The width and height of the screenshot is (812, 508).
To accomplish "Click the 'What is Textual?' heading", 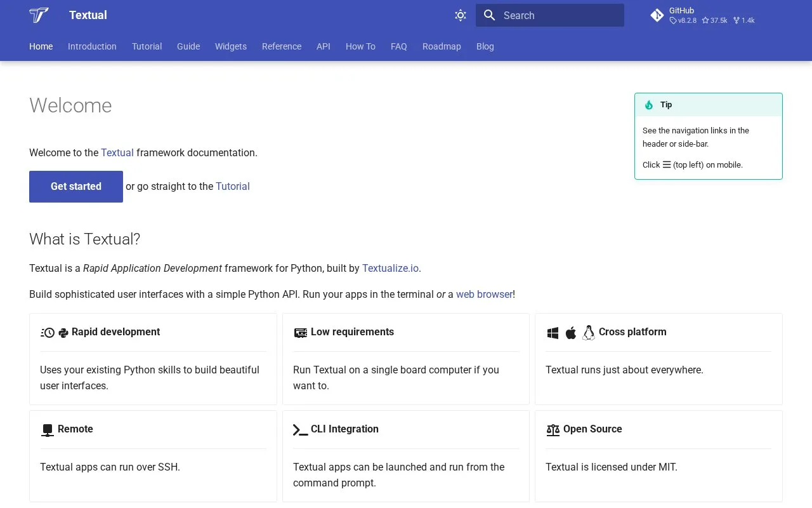I will (x=84, y=239).
